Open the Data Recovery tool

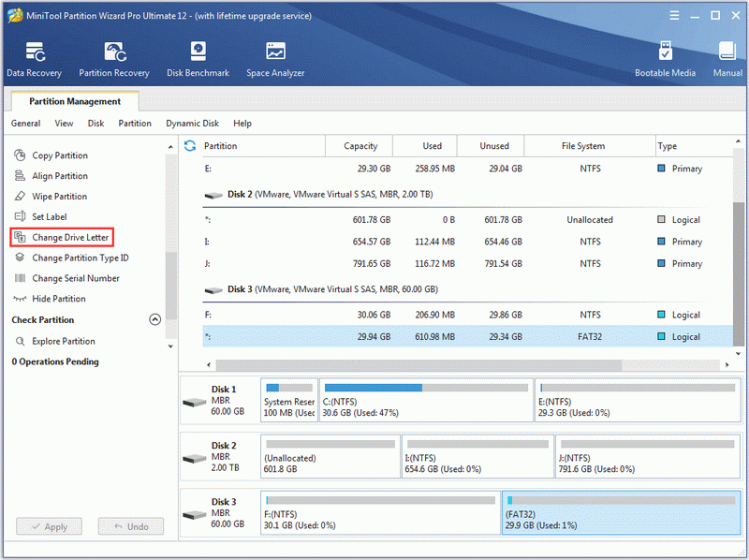click(x=34, y=59)
